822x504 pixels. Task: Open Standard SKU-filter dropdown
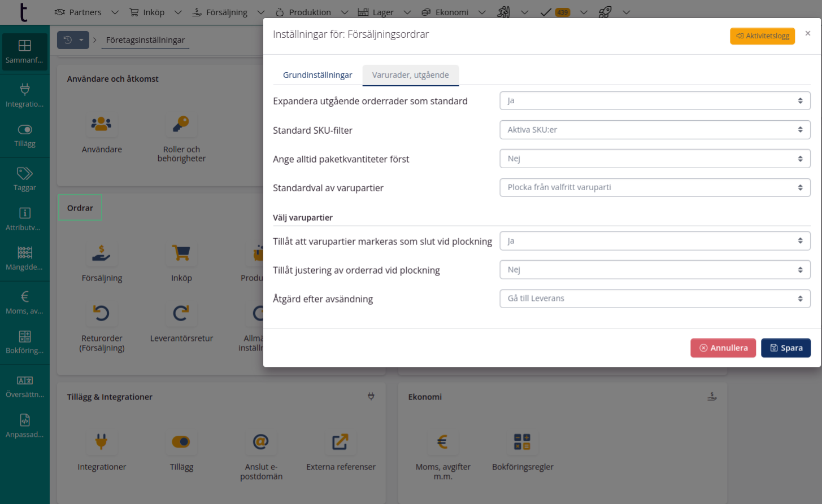(x=655, y=130)
